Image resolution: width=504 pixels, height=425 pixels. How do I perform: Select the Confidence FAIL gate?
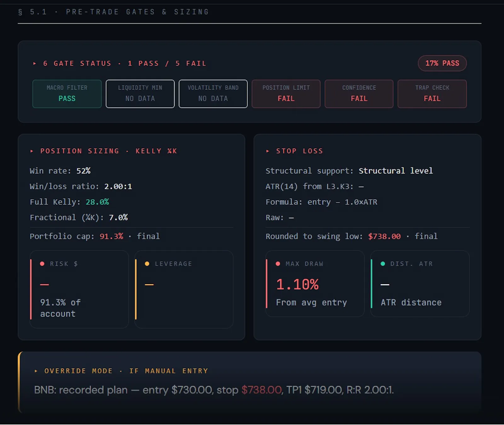(x=359, y=94)
